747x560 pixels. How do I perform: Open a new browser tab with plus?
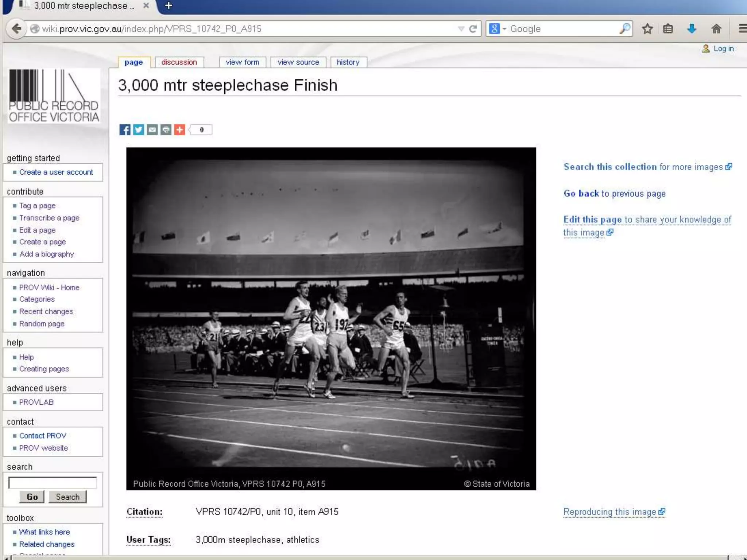[x=169, y=5]
